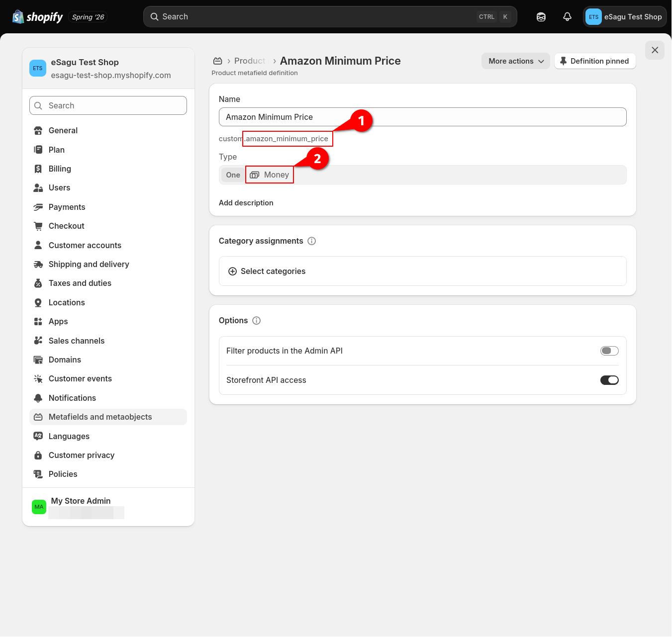Click the Shopify logo in the header
The image size is (672, 637).
pyautogui.click(x=37, y=17)
